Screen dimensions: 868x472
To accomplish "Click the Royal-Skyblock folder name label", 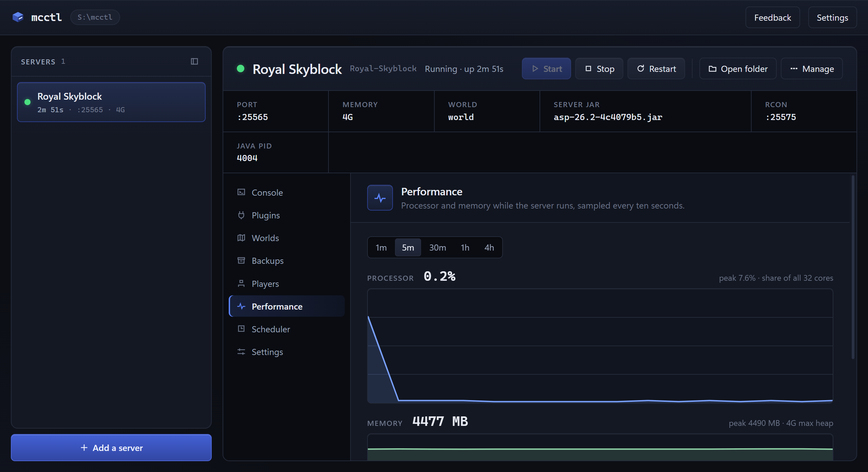I will [x=383, y=68].
